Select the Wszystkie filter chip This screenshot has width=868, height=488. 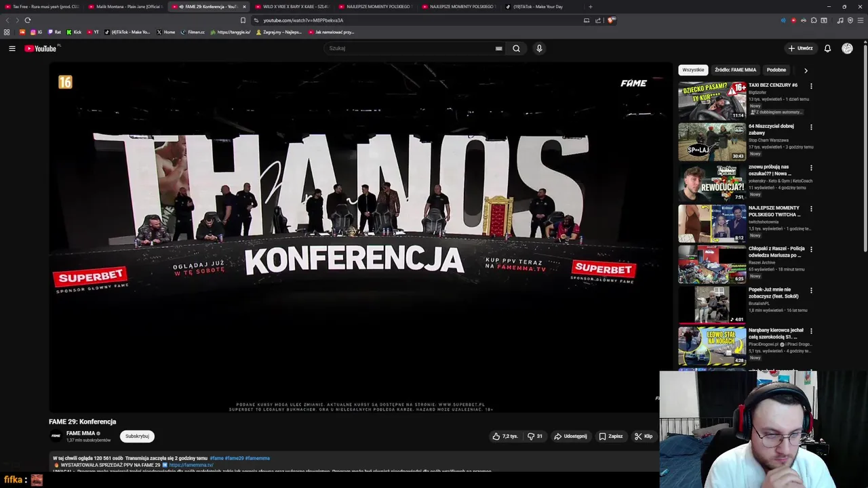tap(693, 70)
